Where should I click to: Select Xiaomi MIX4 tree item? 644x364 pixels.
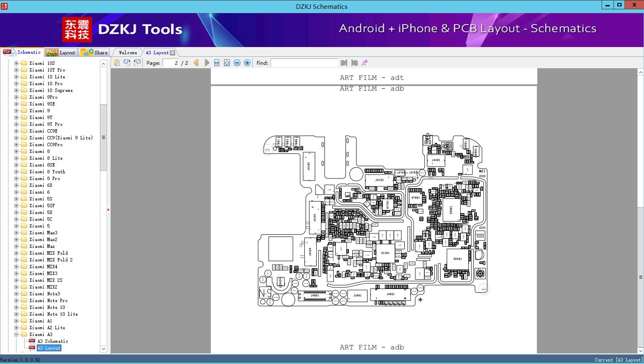coord(43,267)
